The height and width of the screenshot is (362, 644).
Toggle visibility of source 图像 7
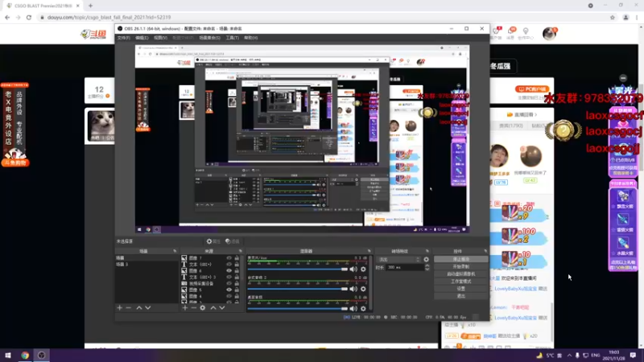229,258
